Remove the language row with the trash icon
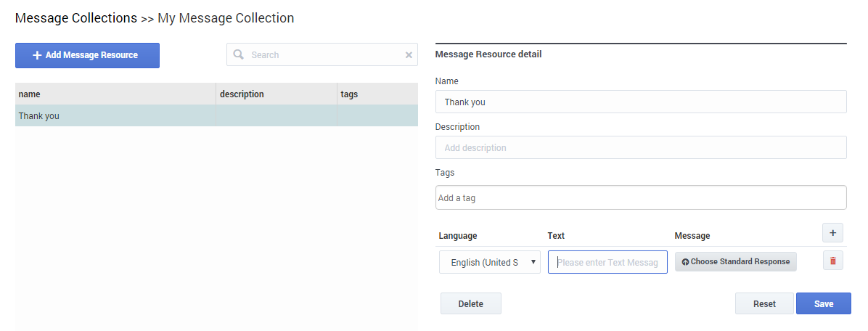 tap(832, 261)
